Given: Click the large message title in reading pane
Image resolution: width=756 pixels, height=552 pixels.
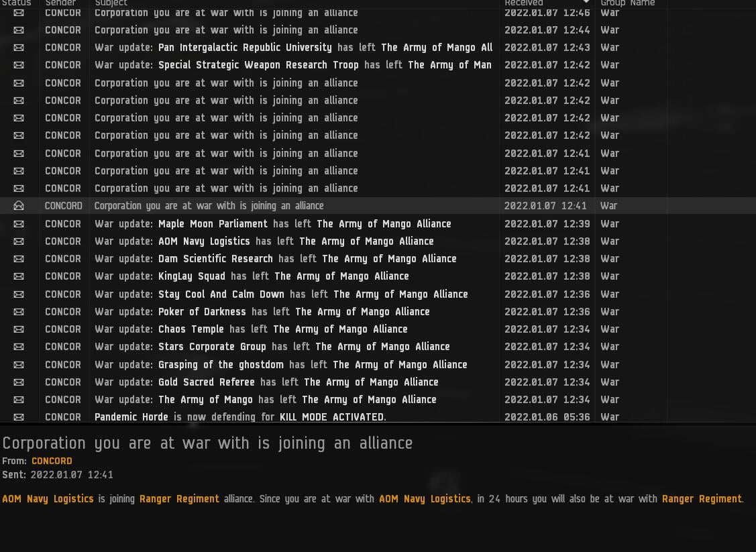Looking at the screenshot, I should click(207, 443).
